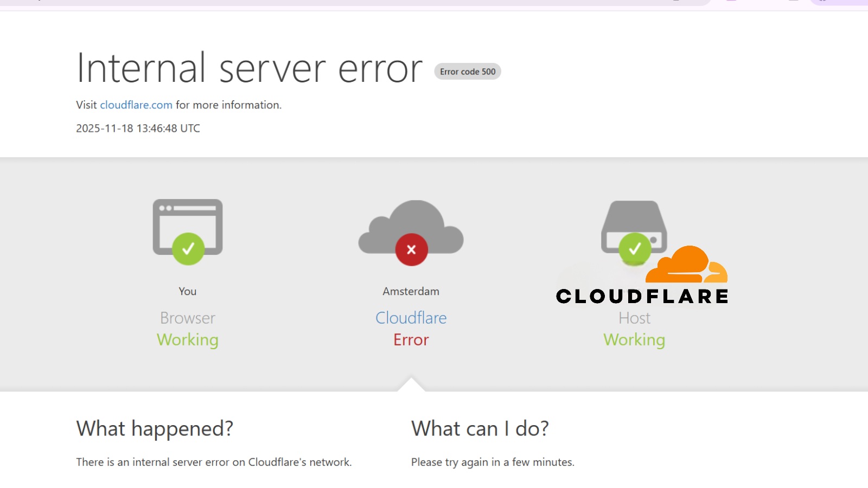Click the 'Internal server error' page title
868x488 pixels.
[250, 68]
